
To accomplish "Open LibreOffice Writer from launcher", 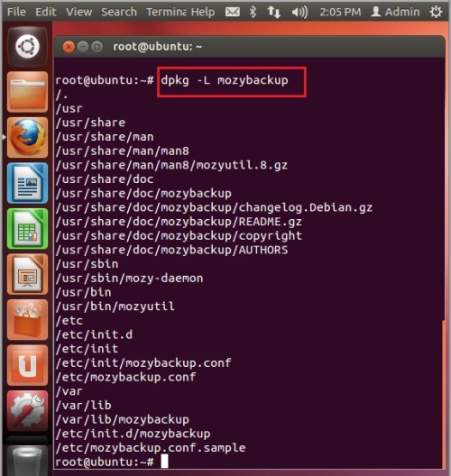I will coord(27,183).
